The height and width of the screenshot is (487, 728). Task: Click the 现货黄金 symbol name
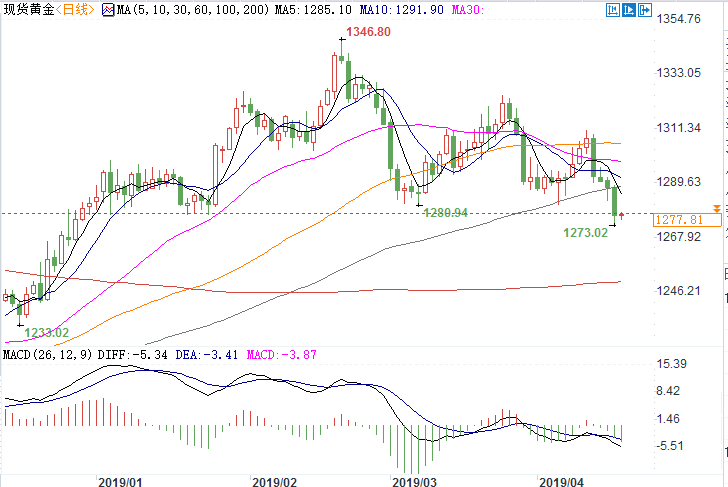pyautogui.click(x=26, y=10)
